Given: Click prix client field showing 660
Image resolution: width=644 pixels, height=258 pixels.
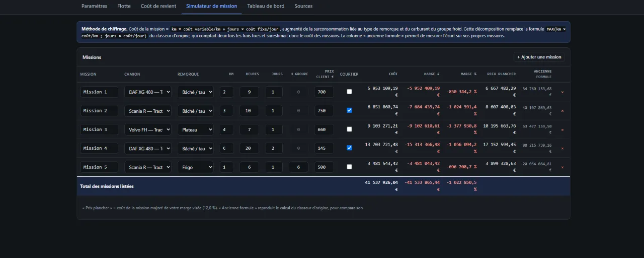Looking at the screenshot, I should tap(324, 130).
